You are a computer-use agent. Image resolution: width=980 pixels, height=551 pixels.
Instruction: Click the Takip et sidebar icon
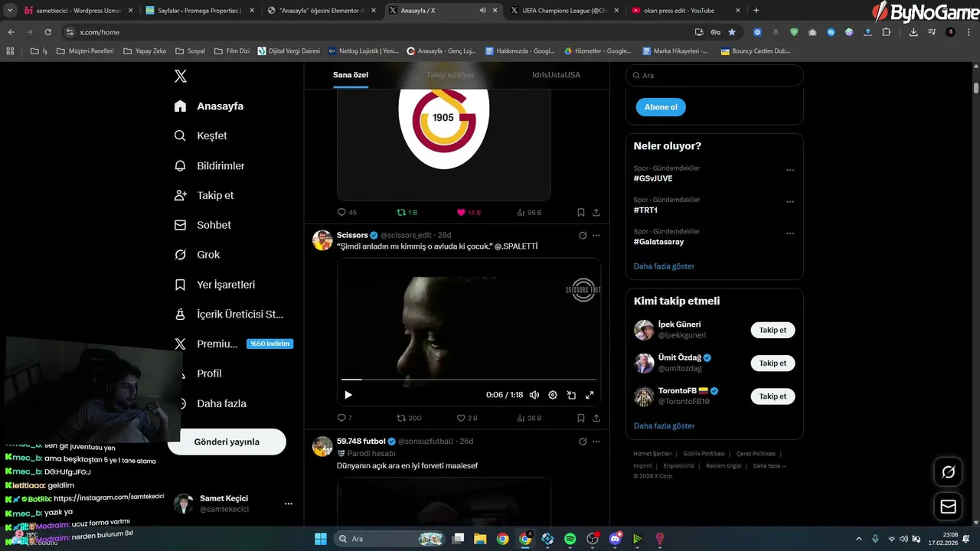(181, 195)
